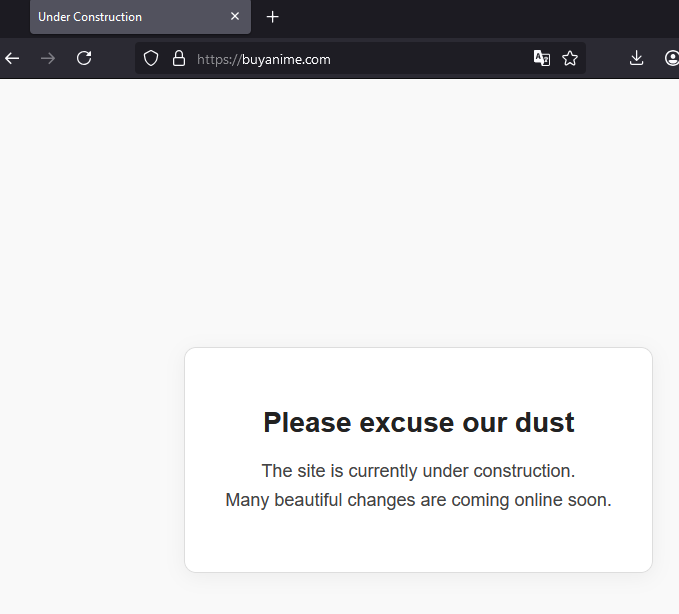The height and width of the screenshot is (614, 679).
Task: Close the Under Construction tab
Action: [x=235, y=16]
